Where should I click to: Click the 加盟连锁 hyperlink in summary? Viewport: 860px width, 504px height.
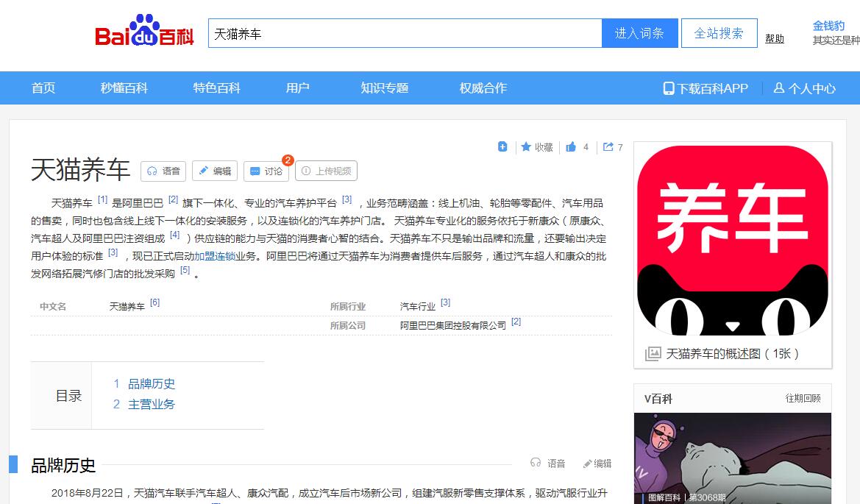point(215,256)
